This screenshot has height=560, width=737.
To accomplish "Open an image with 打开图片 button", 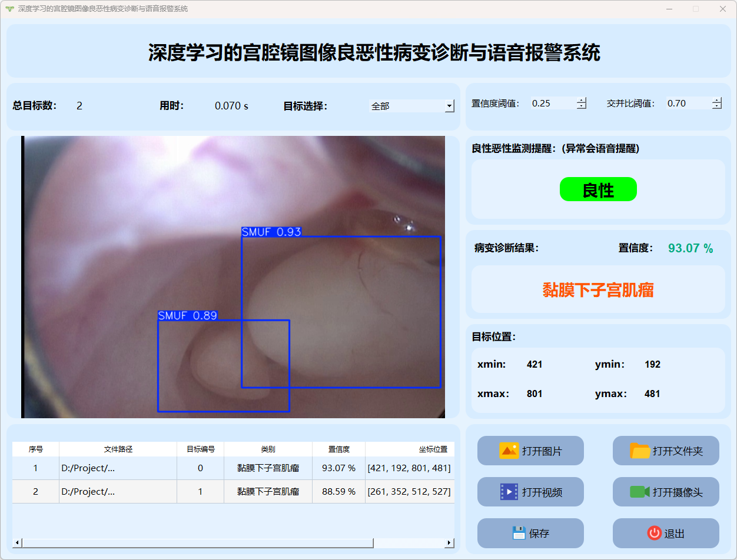I will (530, 451).
